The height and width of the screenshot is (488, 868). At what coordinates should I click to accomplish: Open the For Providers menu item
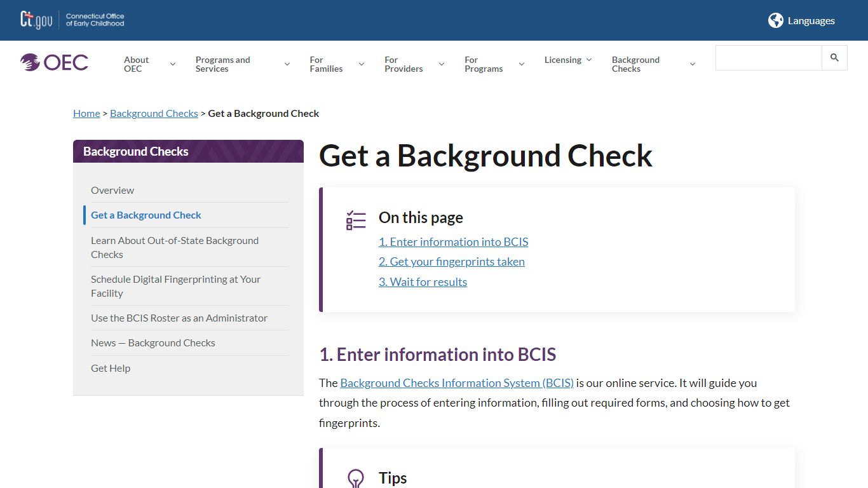(x=403, y=64)
